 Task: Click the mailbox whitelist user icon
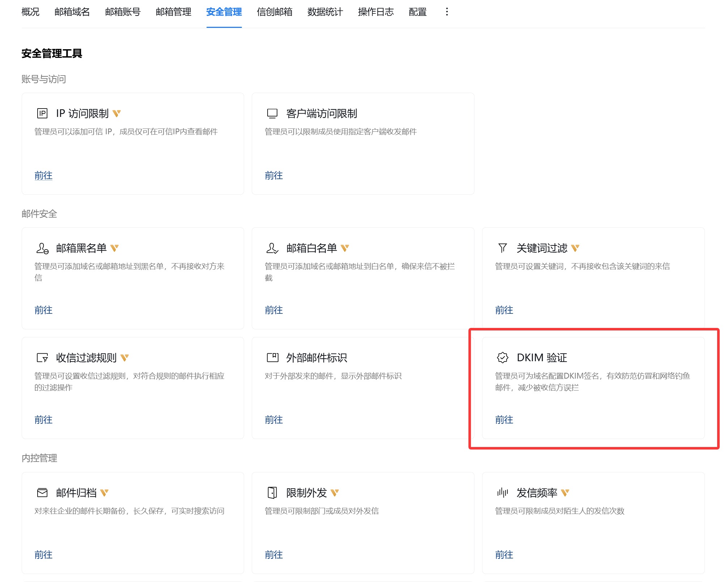coord(272,248)
